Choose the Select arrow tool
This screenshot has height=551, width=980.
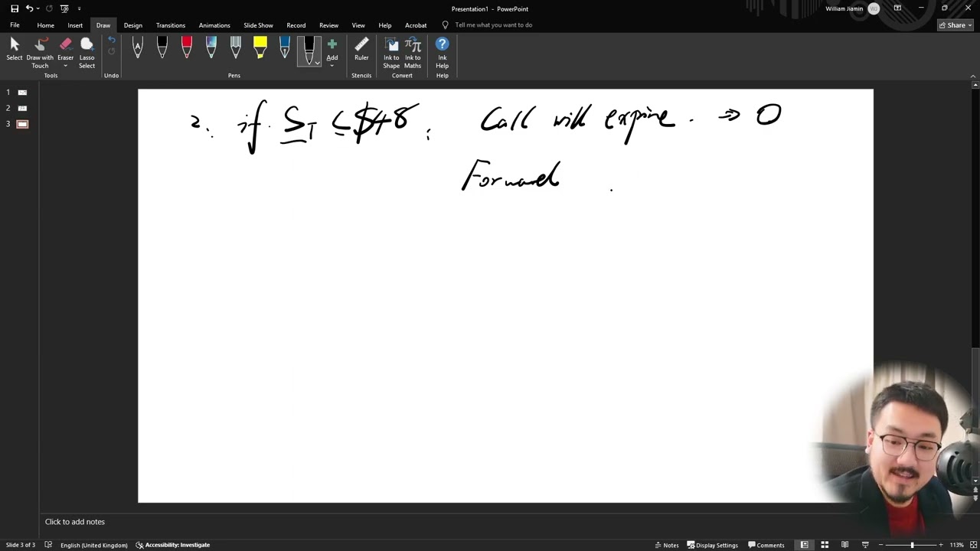(x=15, y=50)
